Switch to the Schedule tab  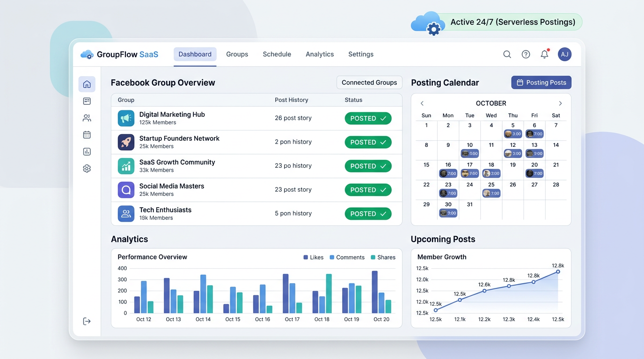(277, 54)
